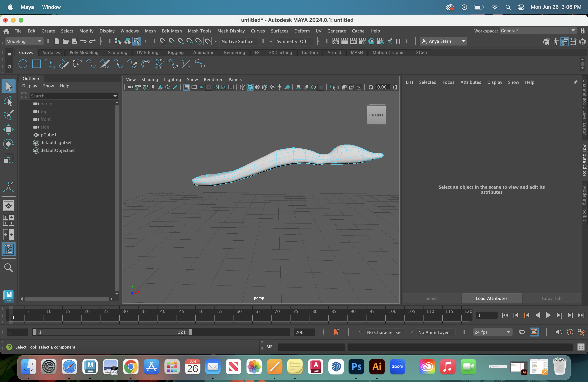Click the Load Attributes button

pyautogui.click(x=491, y=298)
